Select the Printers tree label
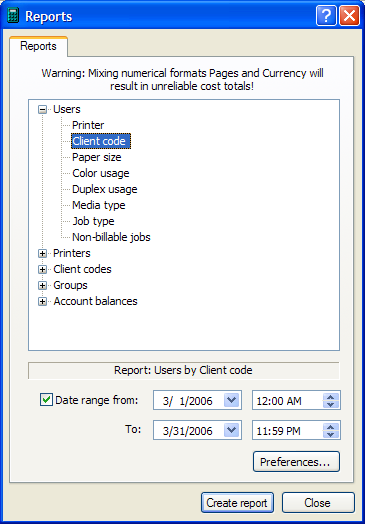Viewport: 365px width, 524px height. pos(72,253)
